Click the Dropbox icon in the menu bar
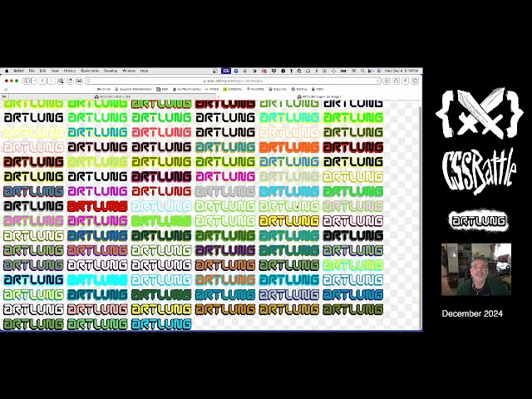The height and width of the screenshot is (399, 532). coord(273,71)
